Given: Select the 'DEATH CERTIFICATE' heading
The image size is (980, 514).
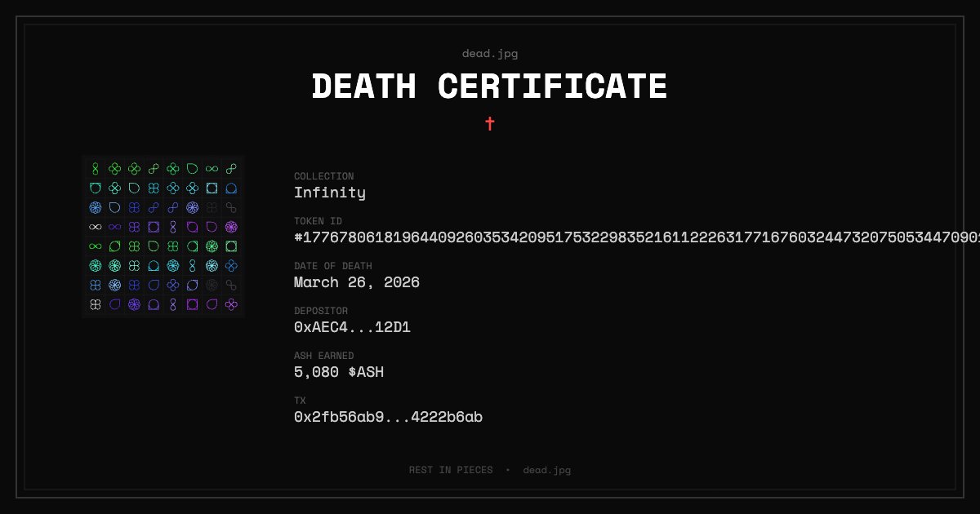Looking at the screenshot, I should tap(489, 86).
